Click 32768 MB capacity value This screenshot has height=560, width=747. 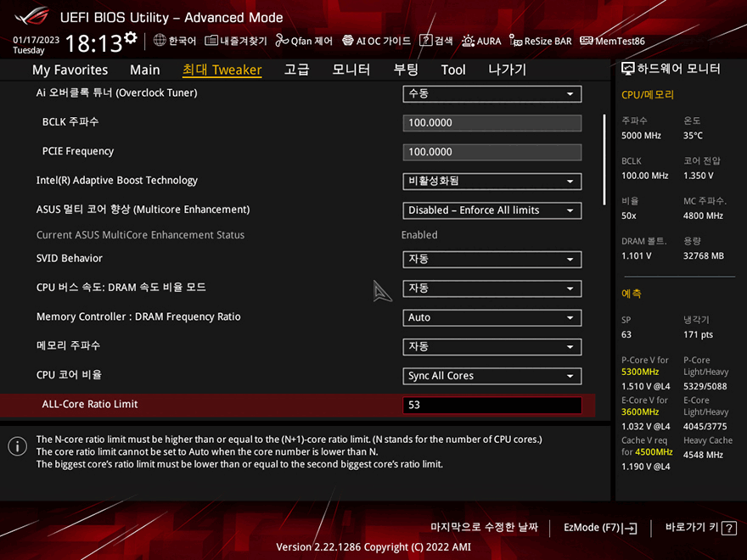[x=704, y=255]
